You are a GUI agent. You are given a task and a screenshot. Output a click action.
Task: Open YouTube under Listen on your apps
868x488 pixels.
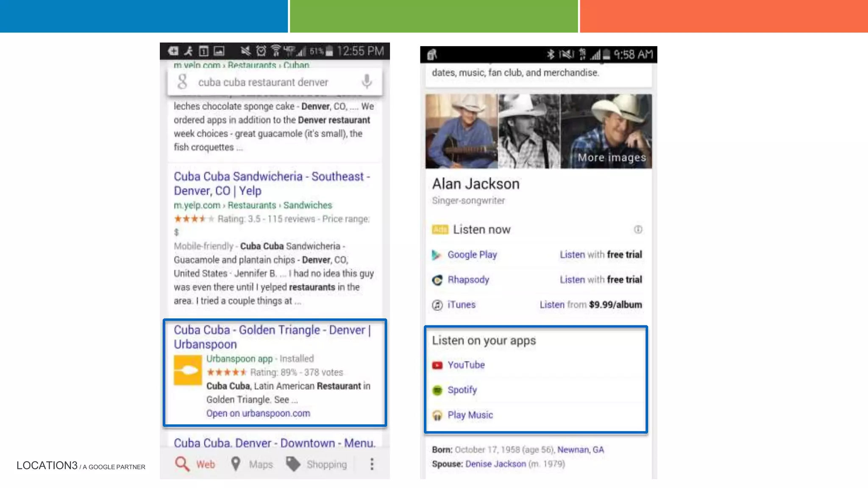(466, 365)
